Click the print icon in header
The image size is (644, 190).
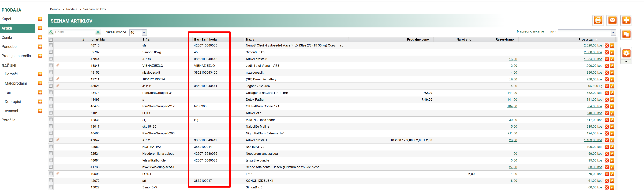(x=598, y=20)
